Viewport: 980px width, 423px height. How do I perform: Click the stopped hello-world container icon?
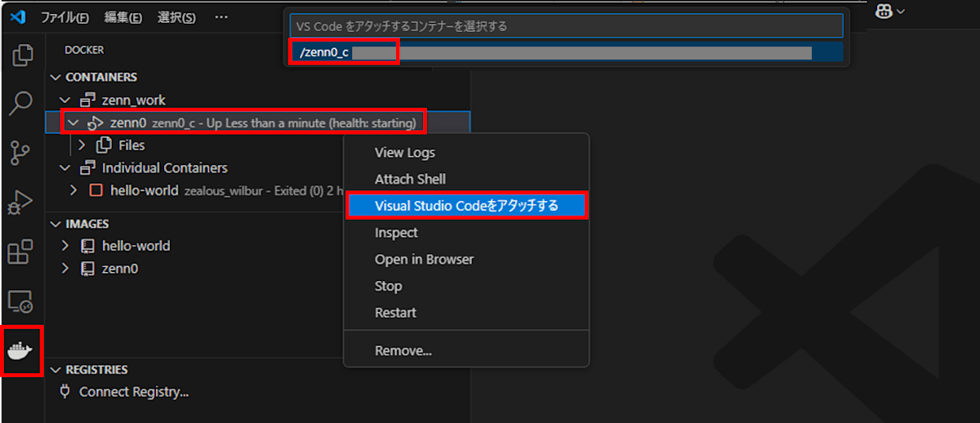click(96, 190)
